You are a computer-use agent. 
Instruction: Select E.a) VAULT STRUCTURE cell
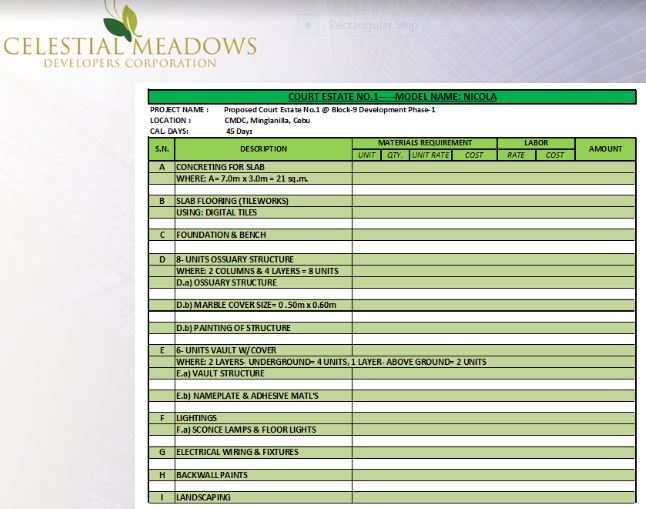pyautogui.click(x=264, y=373)
